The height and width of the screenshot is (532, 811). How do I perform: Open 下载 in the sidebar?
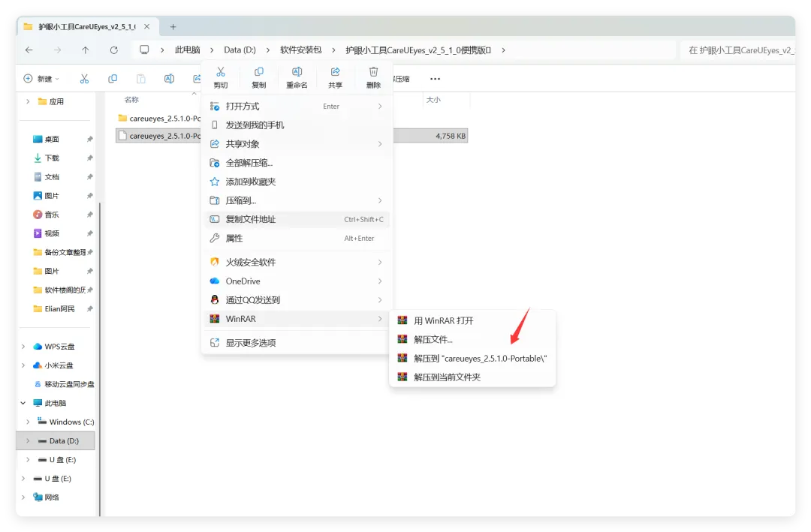[52, 158]
